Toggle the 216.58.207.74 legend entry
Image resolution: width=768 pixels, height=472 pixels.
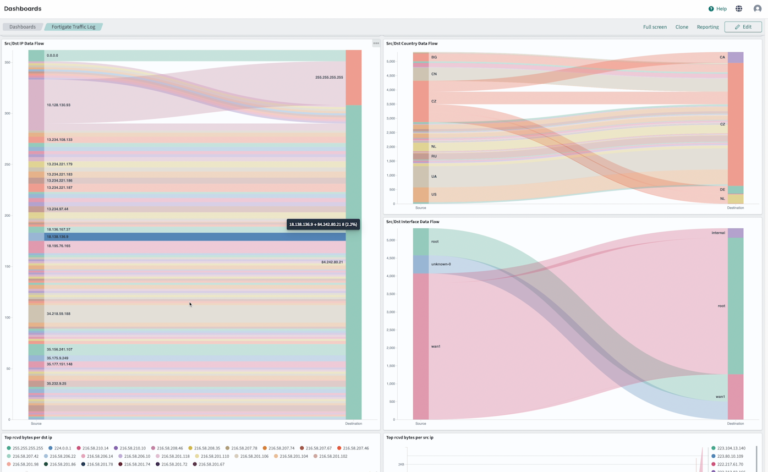[x=279, y=448]
